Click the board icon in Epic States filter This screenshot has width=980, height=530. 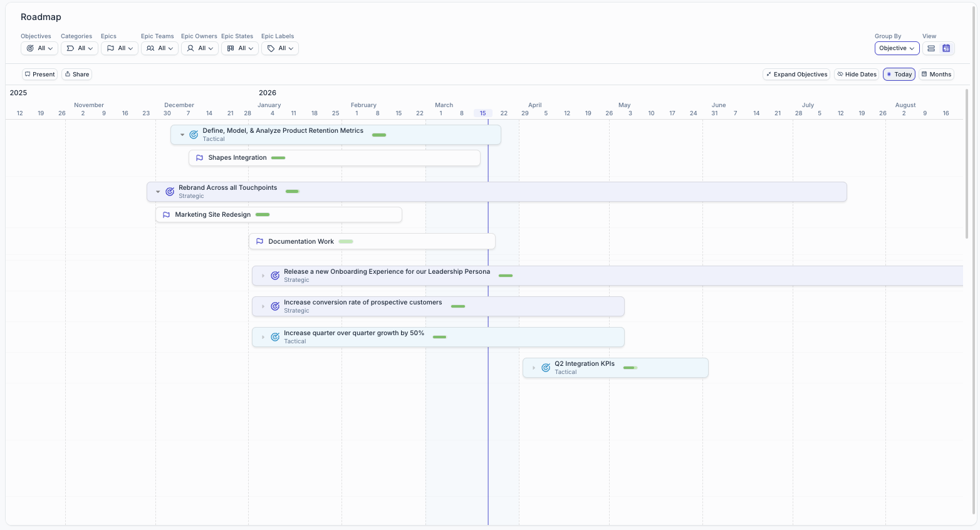(x=231, y=48)
